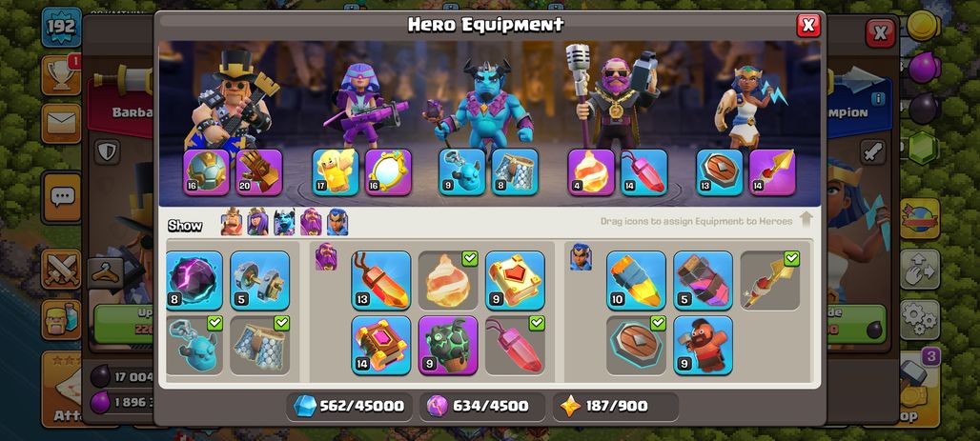This screenshot has width=980, height=441.
Task: Tap the checked Rocket Spear equipment
Action: click(770, 280)
